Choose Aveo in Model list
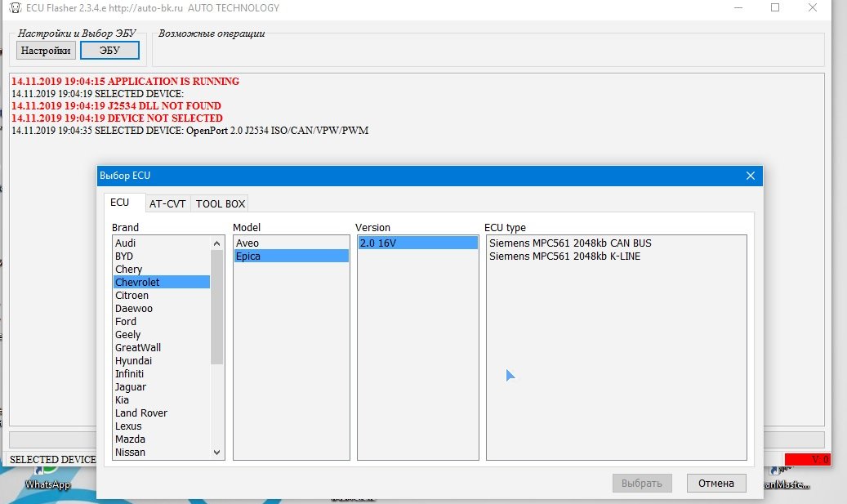This screenshot has width=847, height=504. [291, 243]
